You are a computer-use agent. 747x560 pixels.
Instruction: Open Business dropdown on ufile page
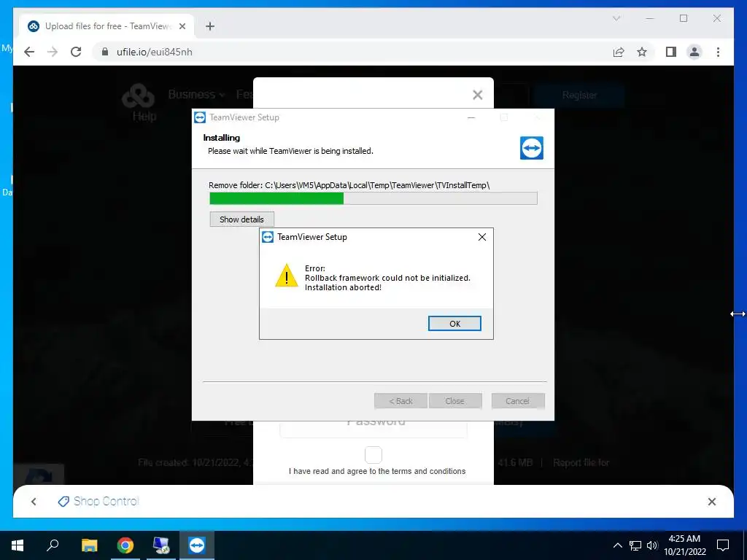coord(196,94)
